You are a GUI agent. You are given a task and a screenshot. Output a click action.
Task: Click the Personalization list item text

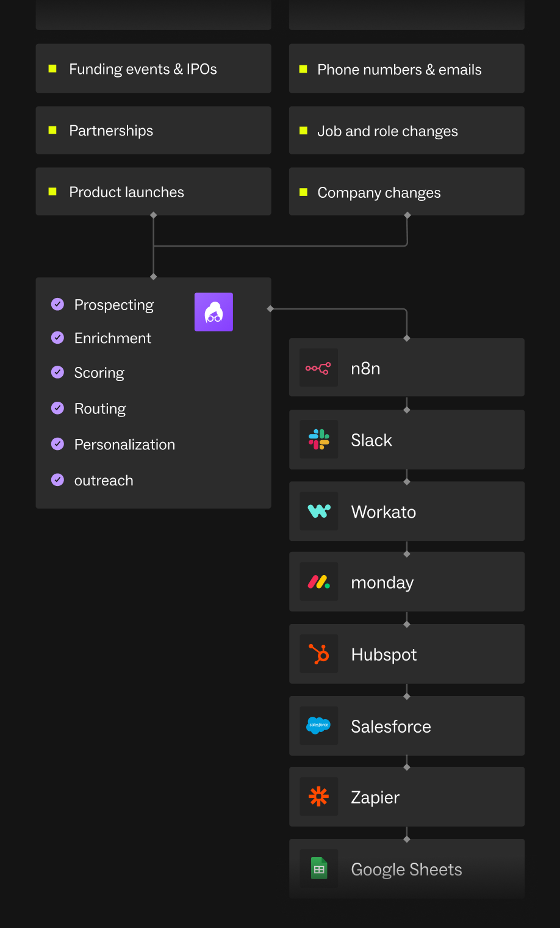click(124, 444)
